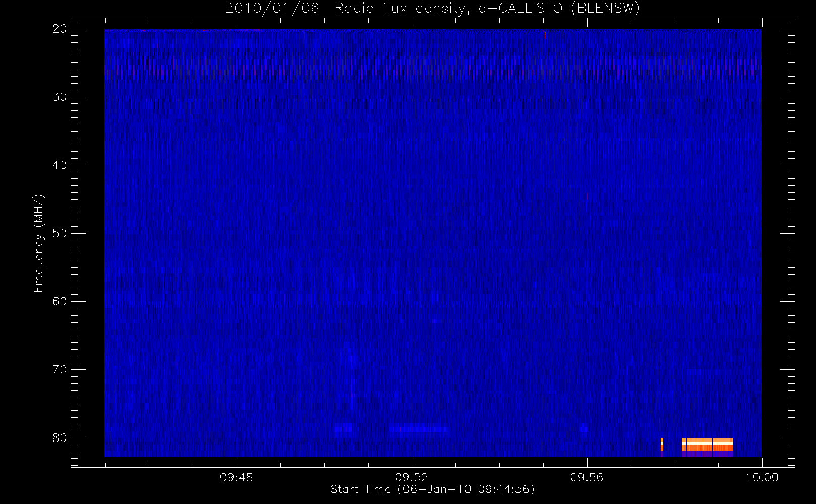
Task: Click the 'Frequency (MHZ)' axis label
Action: pos(38,243)
